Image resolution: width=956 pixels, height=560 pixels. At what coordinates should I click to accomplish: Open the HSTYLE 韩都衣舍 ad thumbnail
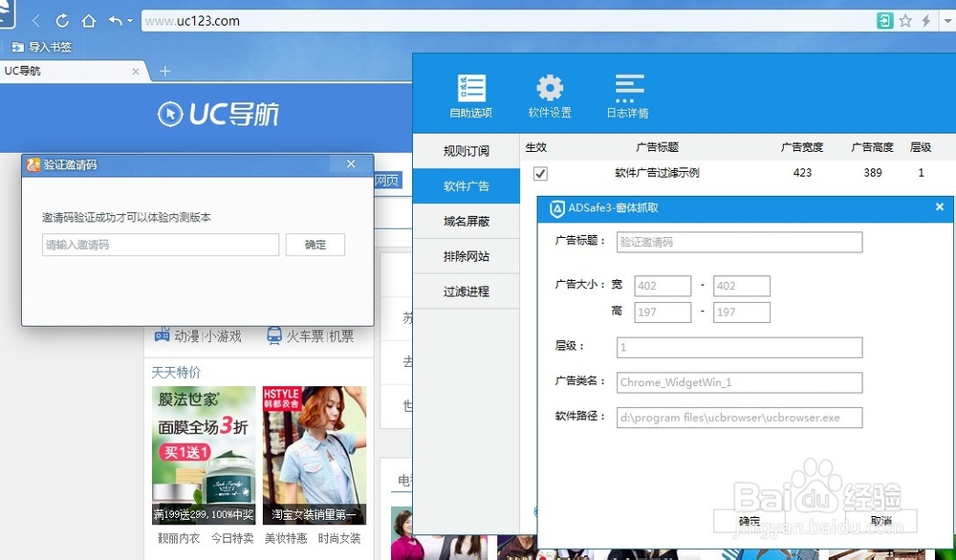click(x=315, y=455)
